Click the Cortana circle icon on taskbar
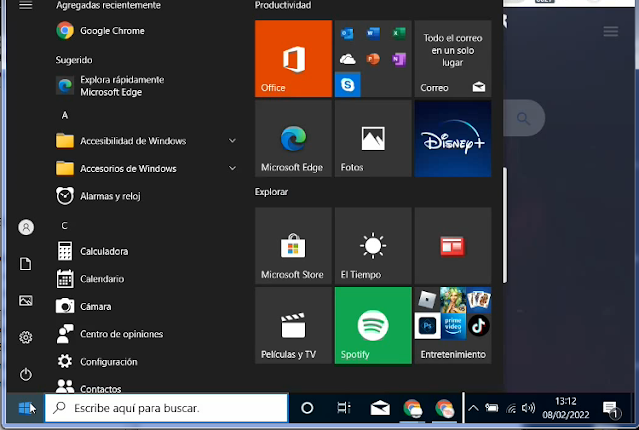639x430 pixels. click(x=307, y=408)
